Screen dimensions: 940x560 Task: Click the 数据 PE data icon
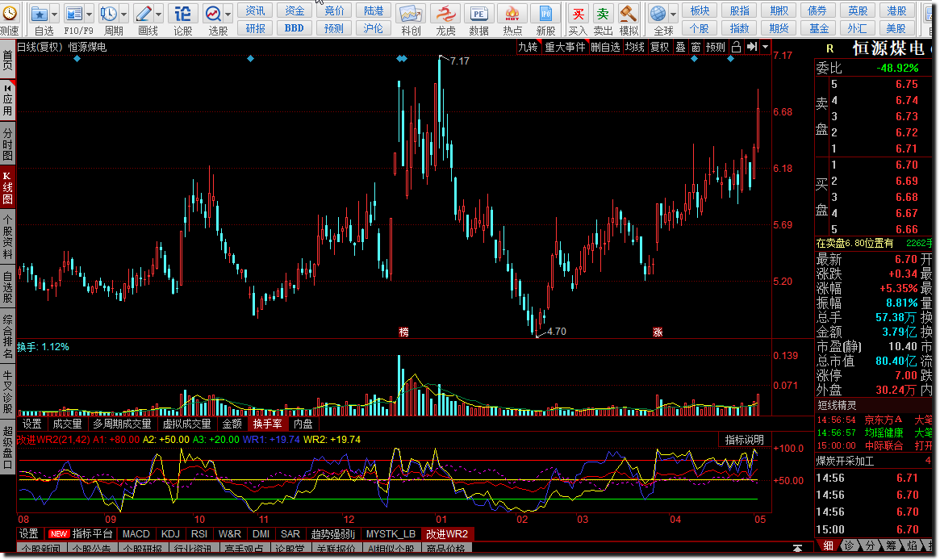(478, 13)
